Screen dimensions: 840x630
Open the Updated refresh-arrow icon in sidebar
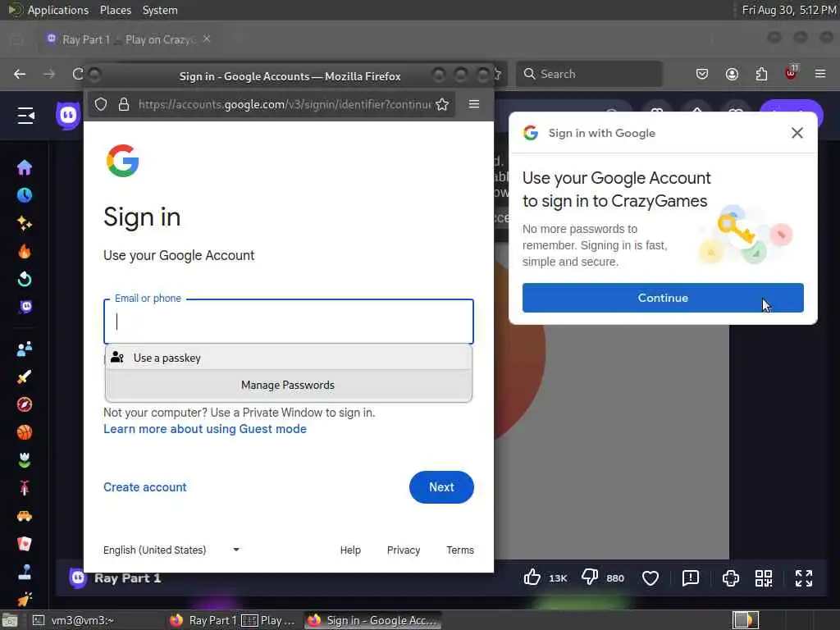pyautogui.click(x=24, y=279)
